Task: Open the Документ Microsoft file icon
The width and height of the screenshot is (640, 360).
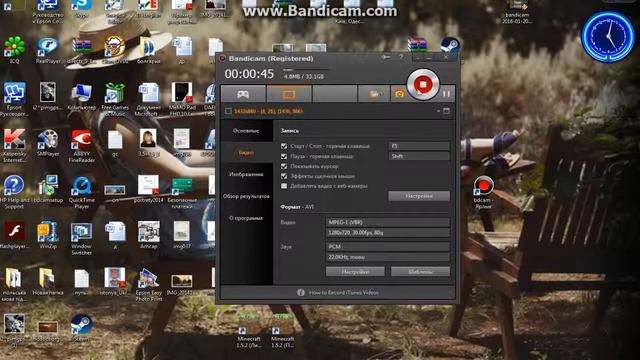Action: [149, 99]
